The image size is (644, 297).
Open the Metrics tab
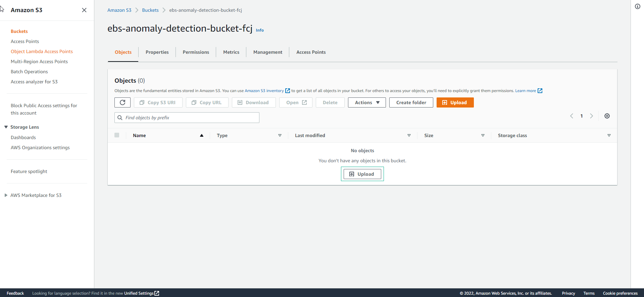(231, 52)
